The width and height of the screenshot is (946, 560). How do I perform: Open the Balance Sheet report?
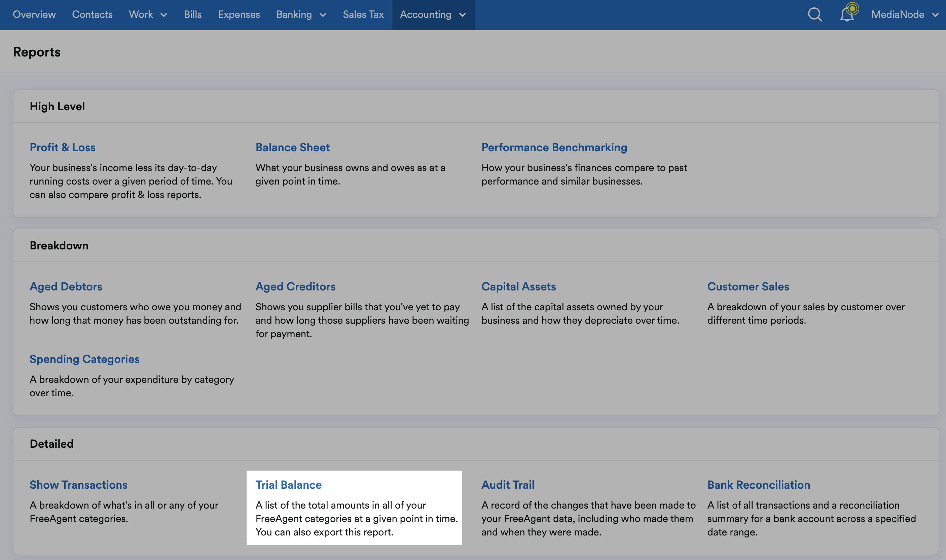pyautogui.click(x=292, y=147)
